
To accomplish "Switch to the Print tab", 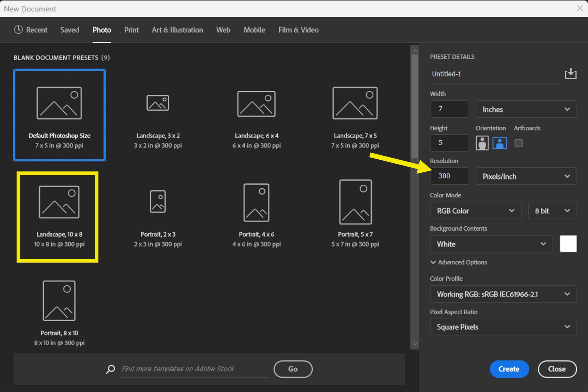I will (x=131, y=30).
